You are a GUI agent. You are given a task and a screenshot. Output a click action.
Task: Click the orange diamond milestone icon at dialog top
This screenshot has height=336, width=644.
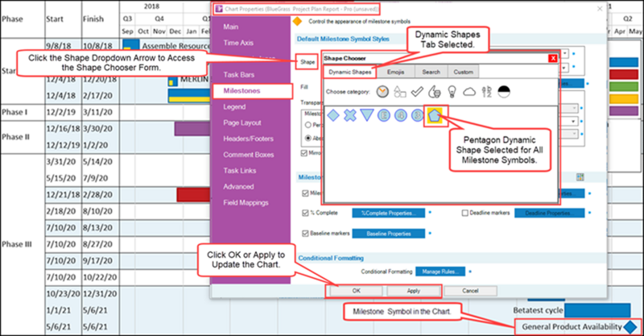click(297, 22)
